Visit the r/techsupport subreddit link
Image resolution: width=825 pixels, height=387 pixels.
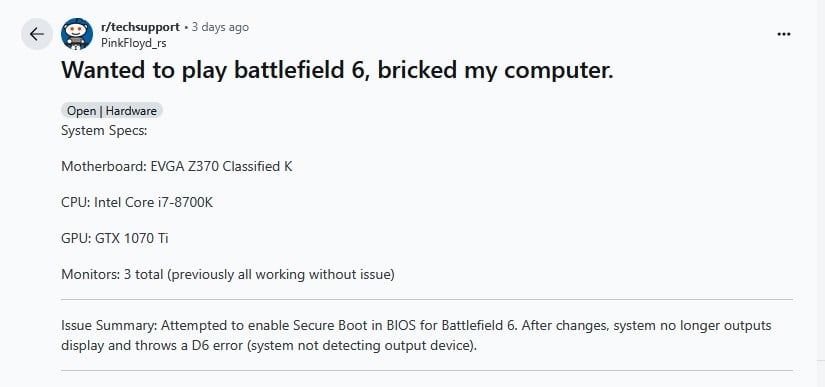pos(140,27)
